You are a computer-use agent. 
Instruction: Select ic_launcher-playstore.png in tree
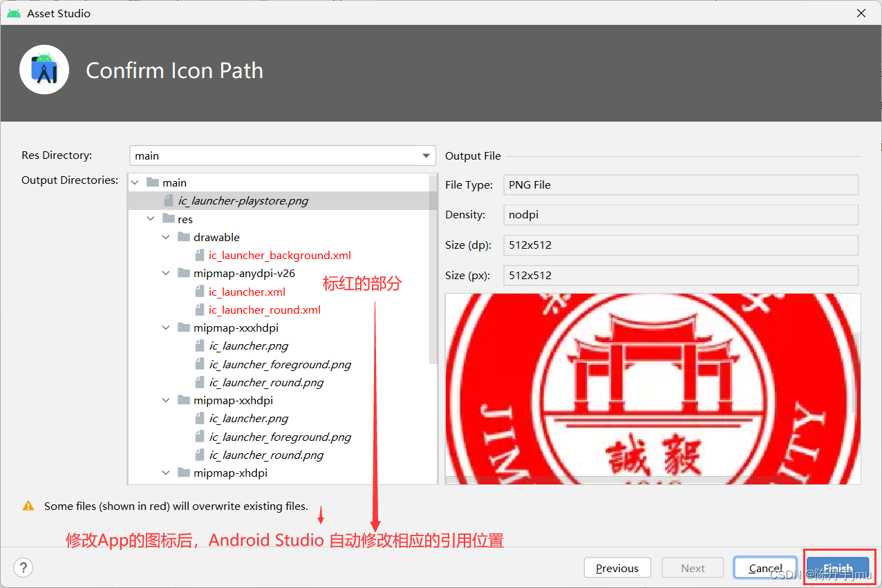(x=243, y=200)
